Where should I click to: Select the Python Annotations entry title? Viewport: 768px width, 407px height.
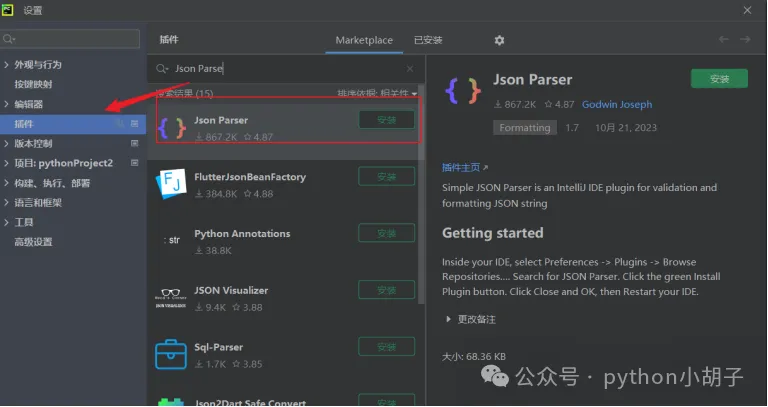coord(242,234)
